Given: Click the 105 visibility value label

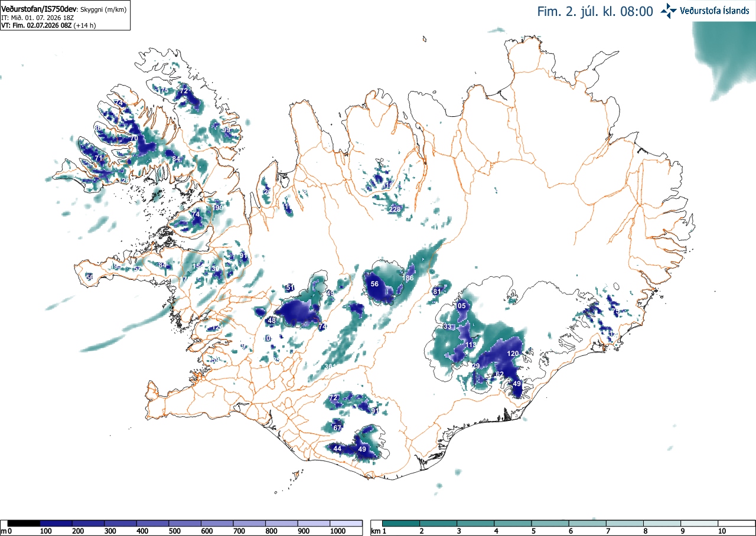Looking at the screenshot, I should (461, 306).
